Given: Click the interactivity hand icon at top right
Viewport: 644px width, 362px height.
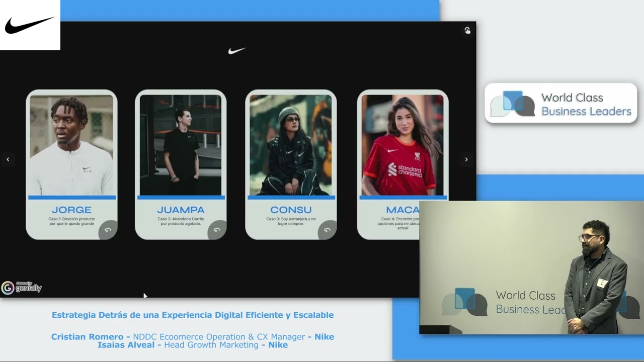Looking at the screenshot, I should (467, 31).
